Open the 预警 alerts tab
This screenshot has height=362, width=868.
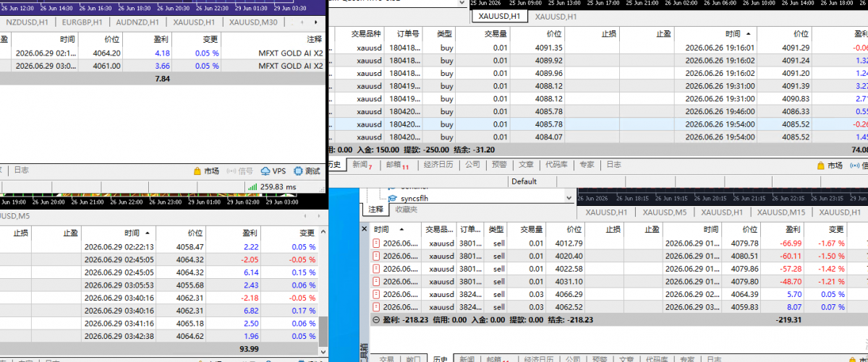500,165
